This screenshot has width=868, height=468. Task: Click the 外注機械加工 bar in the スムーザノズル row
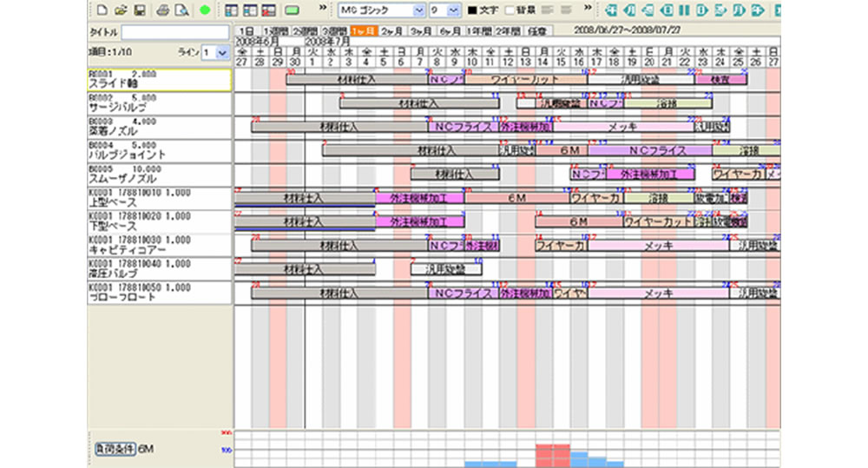(x=650, y=175)
